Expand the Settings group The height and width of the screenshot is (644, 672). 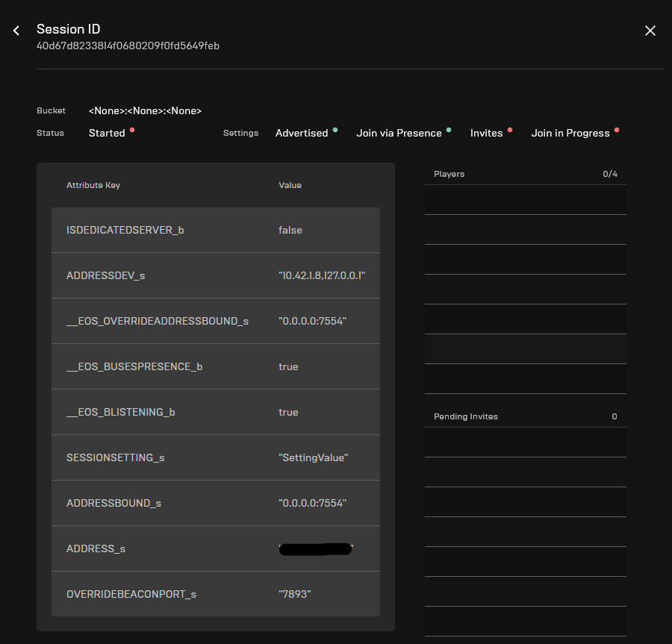click(240, 133)
